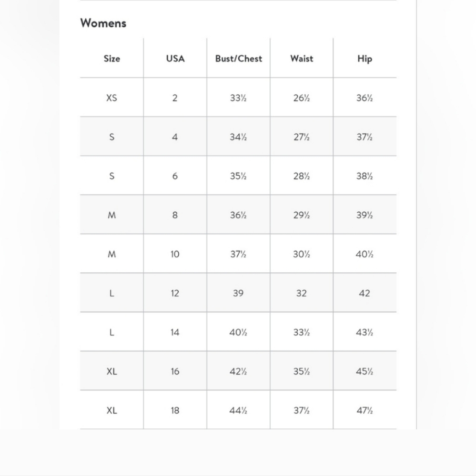Viewport: 476px width, 476px height.
Task: Click the Waist column header
Action: (x=302, y=58)
